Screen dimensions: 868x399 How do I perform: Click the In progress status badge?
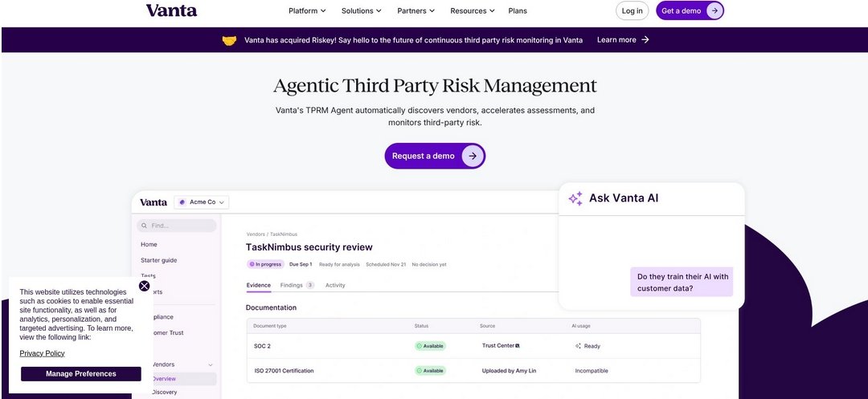[265, 264]
